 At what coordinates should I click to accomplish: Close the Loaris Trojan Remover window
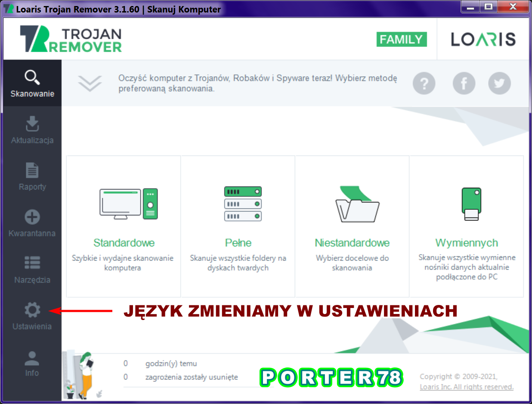click(x=513, y=7)
